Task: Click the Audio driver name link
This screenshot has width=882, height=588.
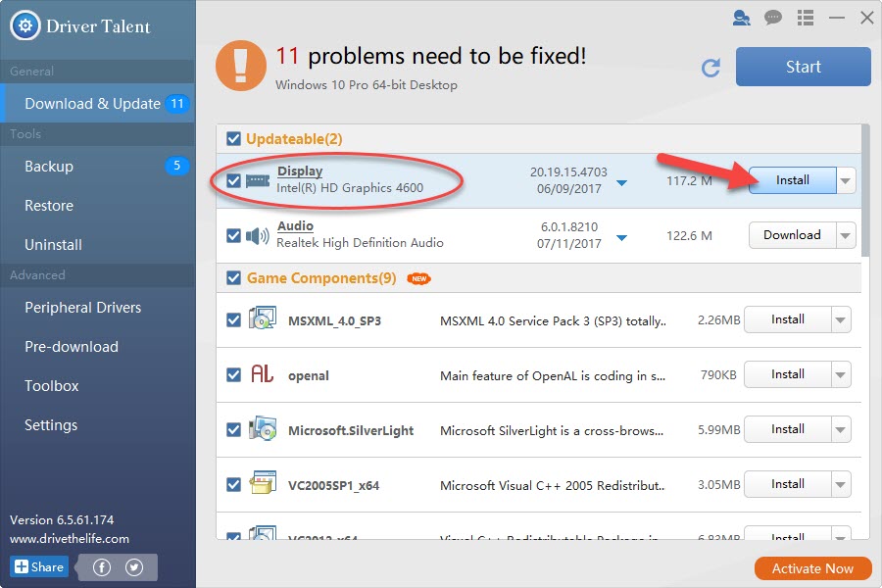Action: pos(295,226)
